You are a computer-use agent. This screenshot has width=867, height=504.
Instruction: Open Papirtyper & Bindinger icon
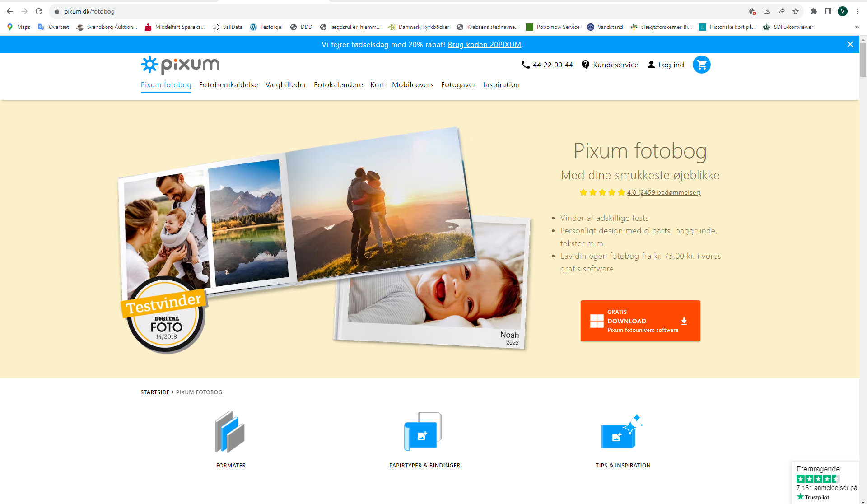tap(424, 432)
